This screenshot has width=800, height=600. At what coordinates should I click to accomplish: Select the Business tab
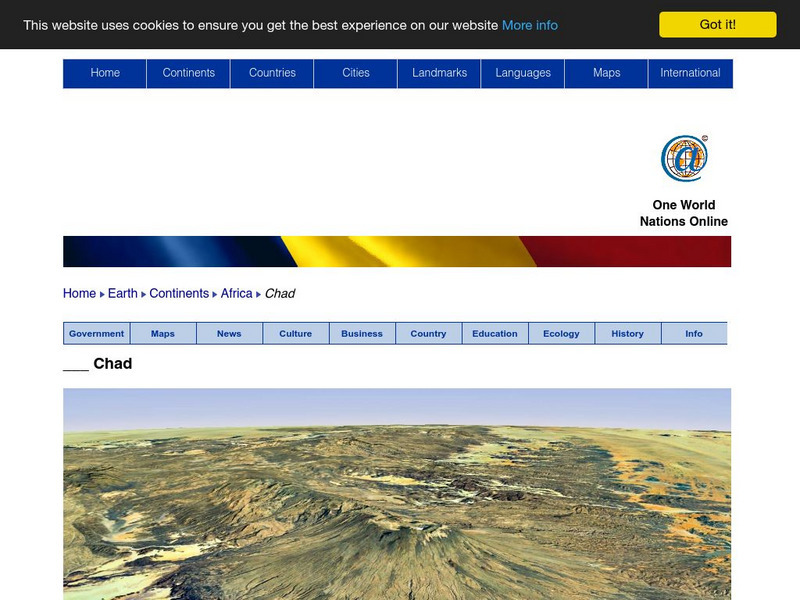[x=362, y=333]
